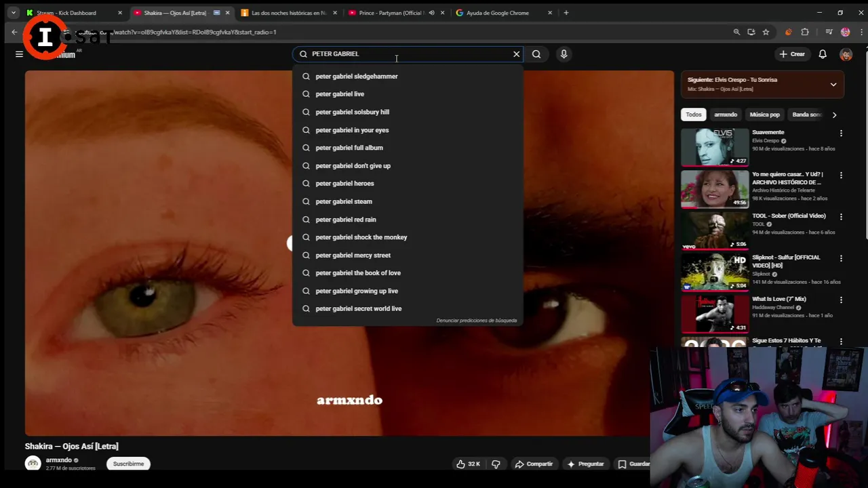Image resolution: width=868 pixels, height=488 pixels.
Task: Choose suggestion peter gabriel in your eyes
Action: click(408, 129)
